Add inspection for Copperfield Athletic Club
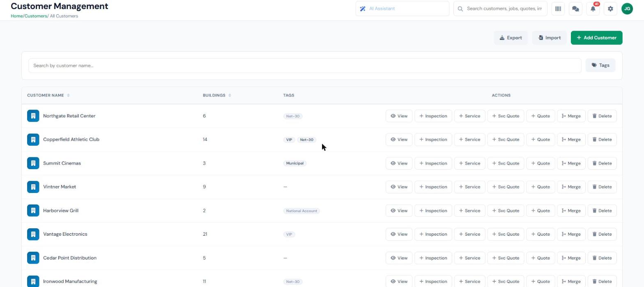Viewport: 644px width, 287px height. tap(433, 140)
